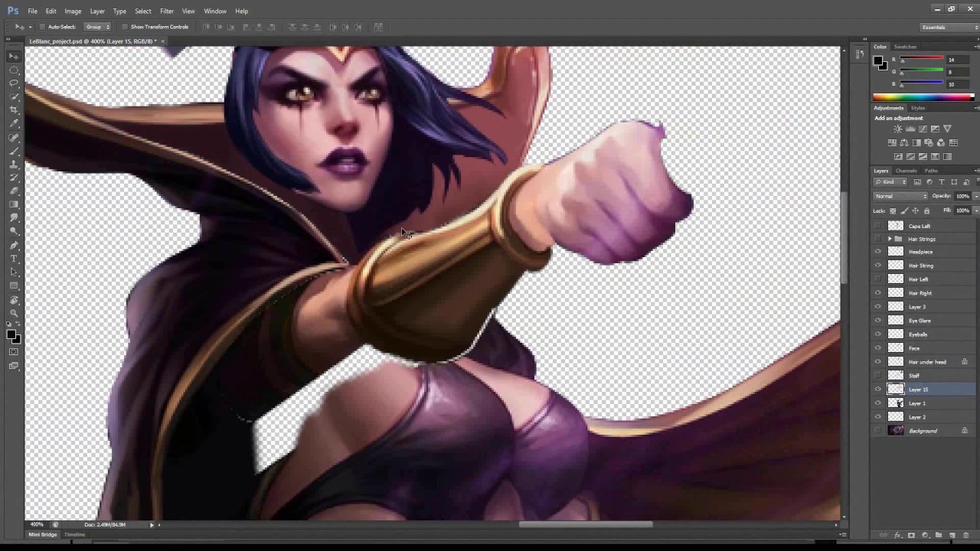Add a Brightness/Contrast adjustment
The width and height of the screenshot is (980, 551).
click(x=898, y=129)
